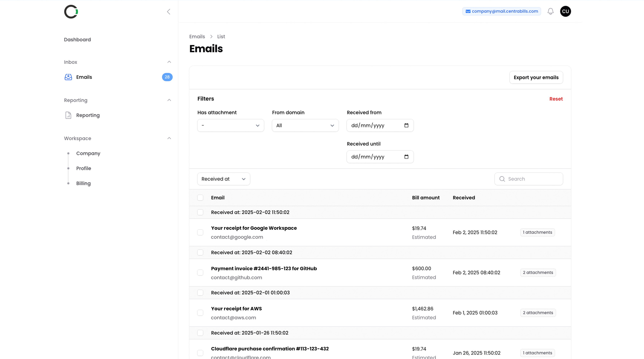Collapse sidebar with the left chevron

169,11
